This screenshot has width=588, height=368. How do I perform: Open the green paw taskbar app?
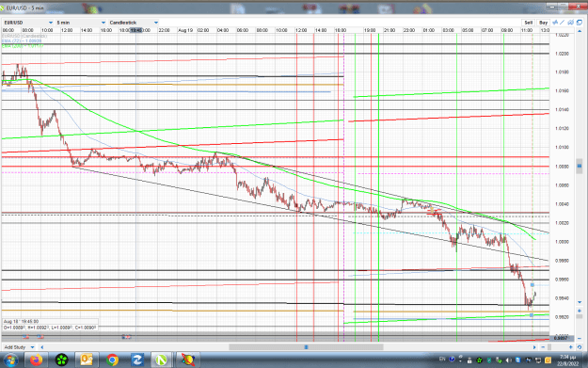(61, 360)
